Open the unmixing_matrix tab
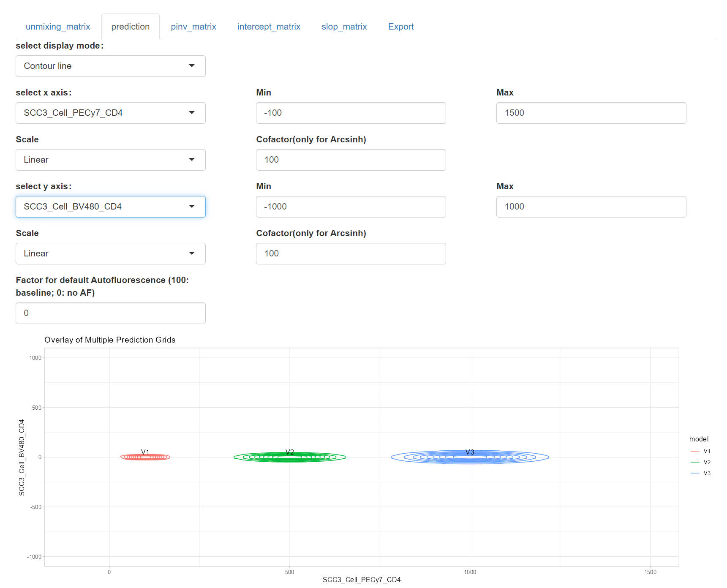Viewport: 727px width, 588px height. 58,27
